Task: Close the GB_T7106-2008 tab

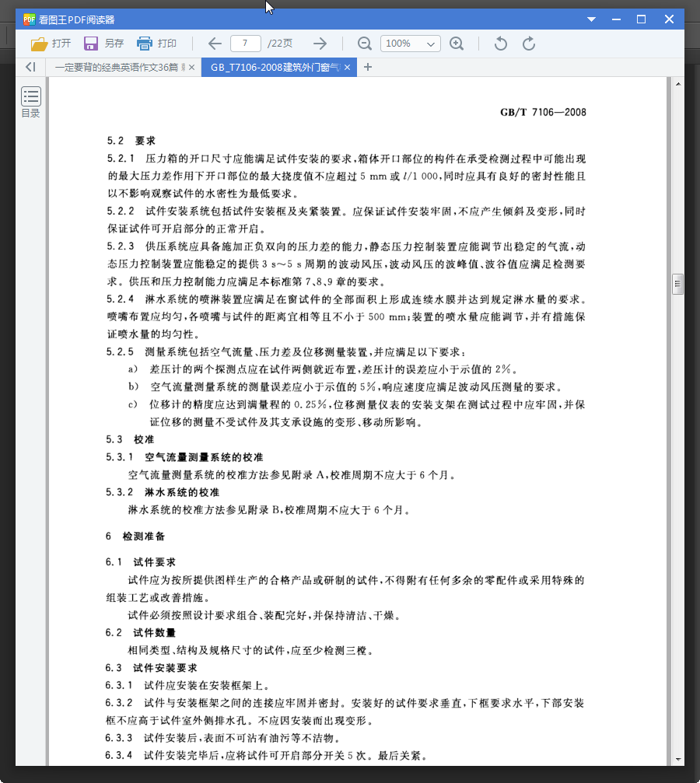Action: click(x=347, y=67)
